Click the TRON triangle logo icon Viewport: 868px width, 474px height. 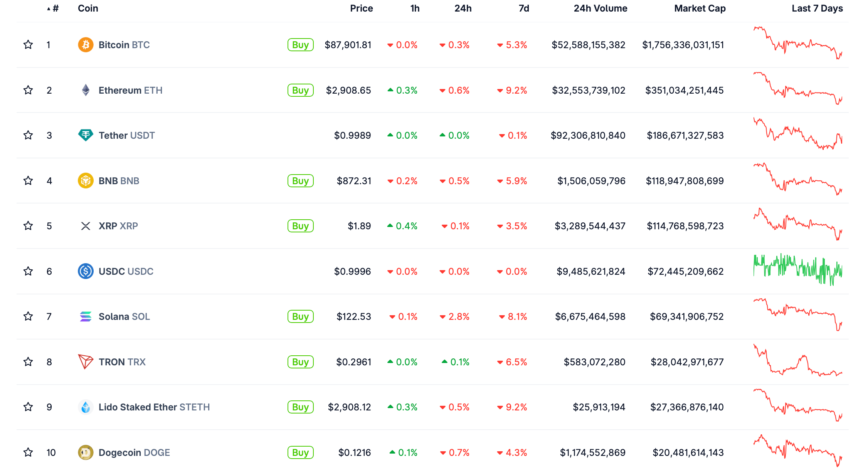click(86, 362)
